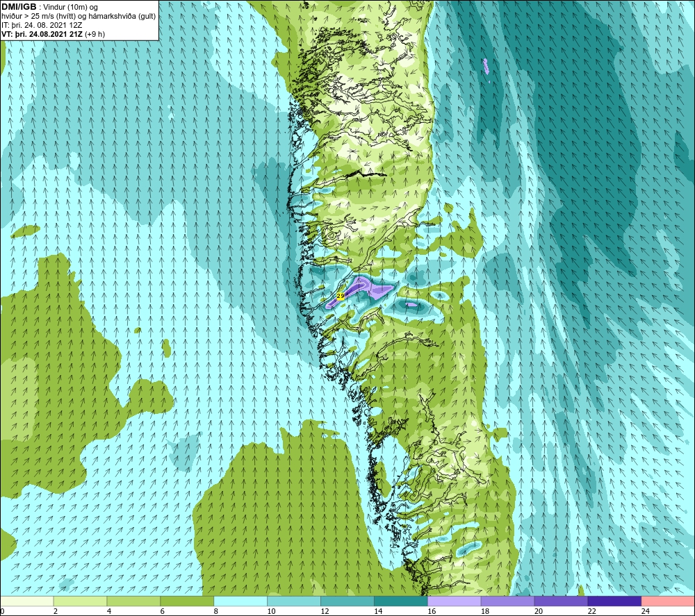Click the 6–8 m/s olive green legend swatch

187,601
